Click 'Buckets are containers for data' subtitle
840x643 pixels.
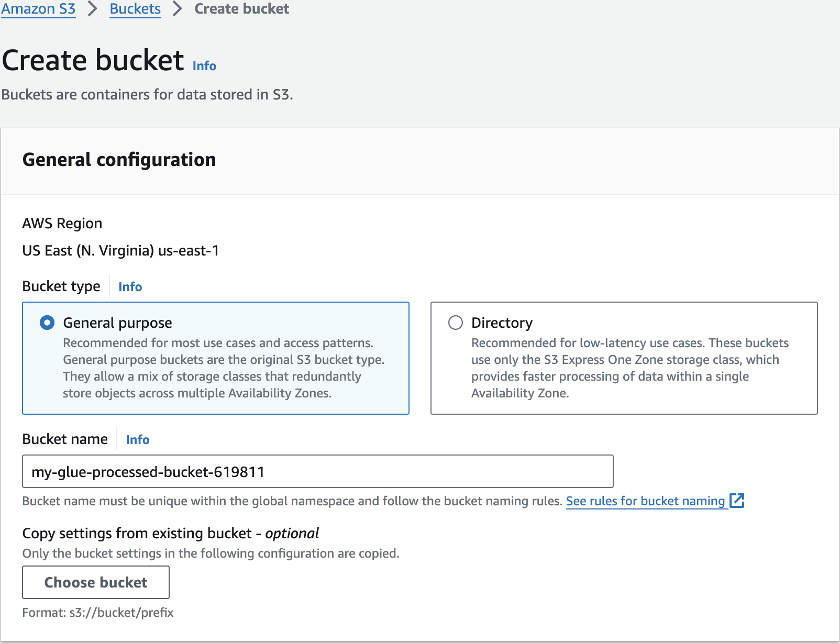147,95
